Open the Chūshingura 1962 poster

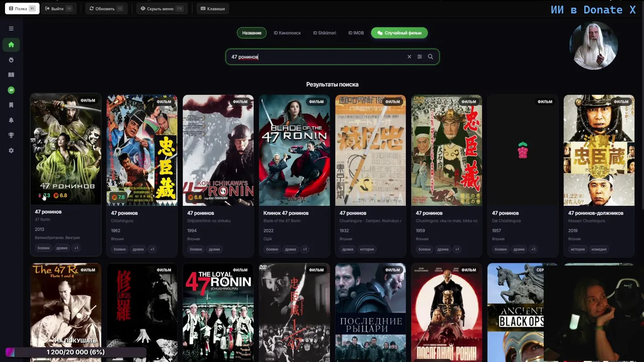coord(142,150)
